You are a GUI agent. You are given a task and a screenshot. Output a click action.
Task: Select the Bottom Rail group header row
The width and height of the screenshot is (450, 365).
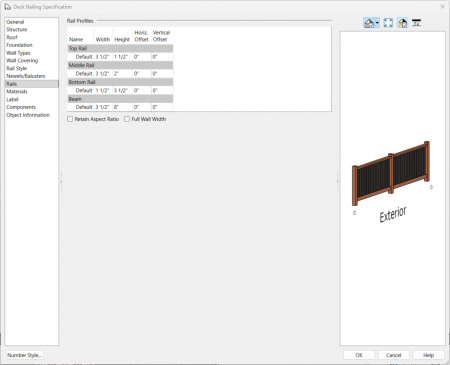tap(120, 82)
